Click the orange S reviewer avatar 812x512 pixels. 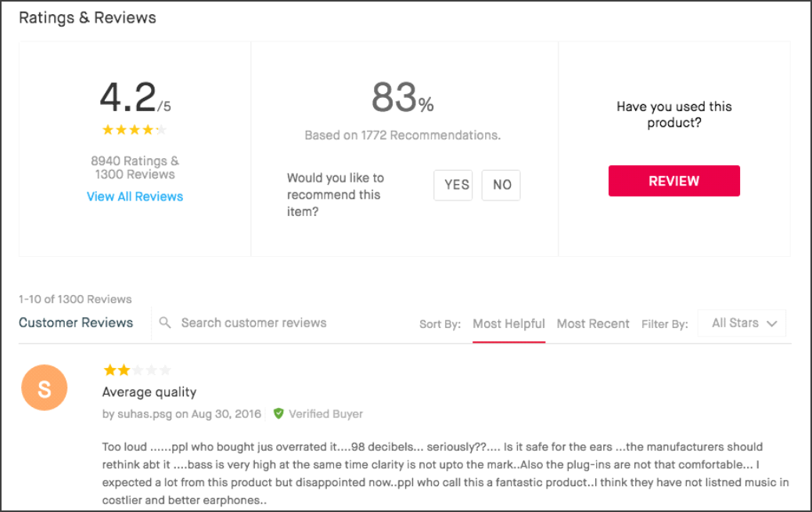45,388
